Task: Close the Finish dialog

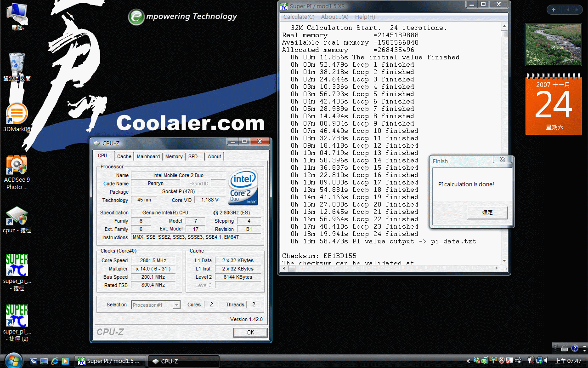Action: 503,159
